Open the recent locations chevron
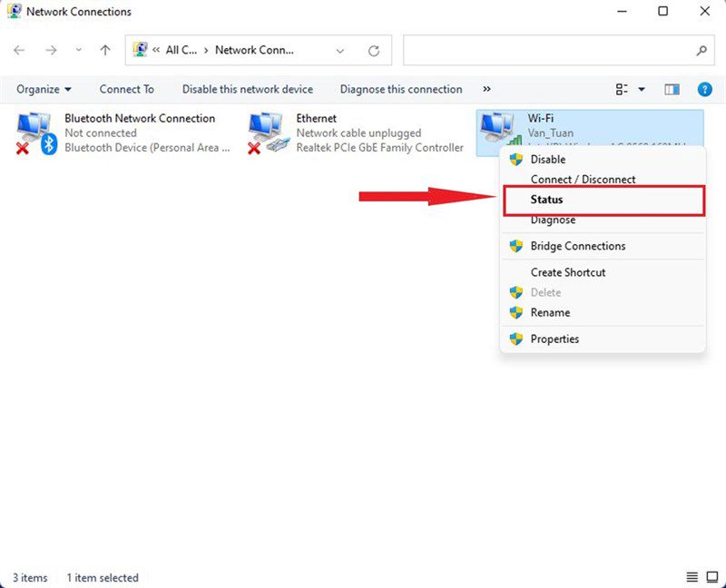 [79, 50]
